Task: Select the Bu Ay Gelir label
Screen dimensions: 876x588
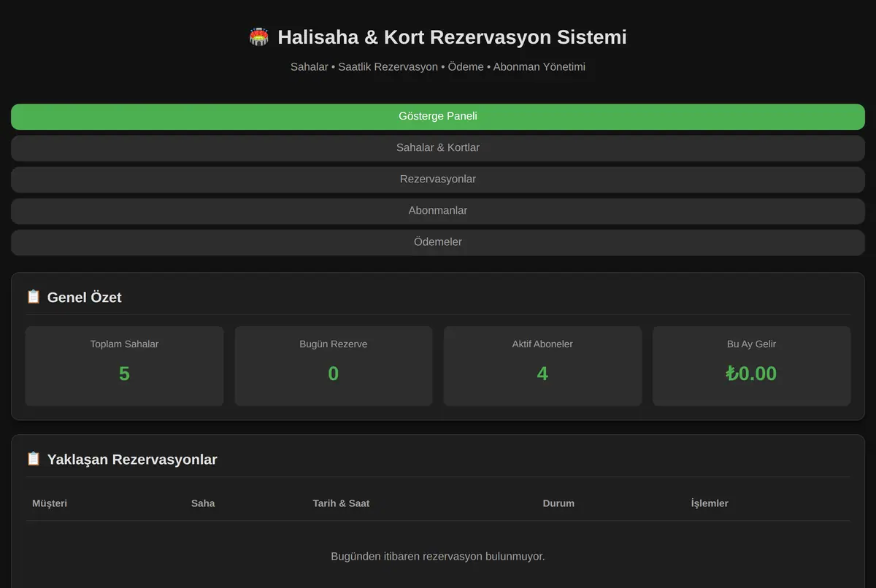Action: click(x=752, y=344)
